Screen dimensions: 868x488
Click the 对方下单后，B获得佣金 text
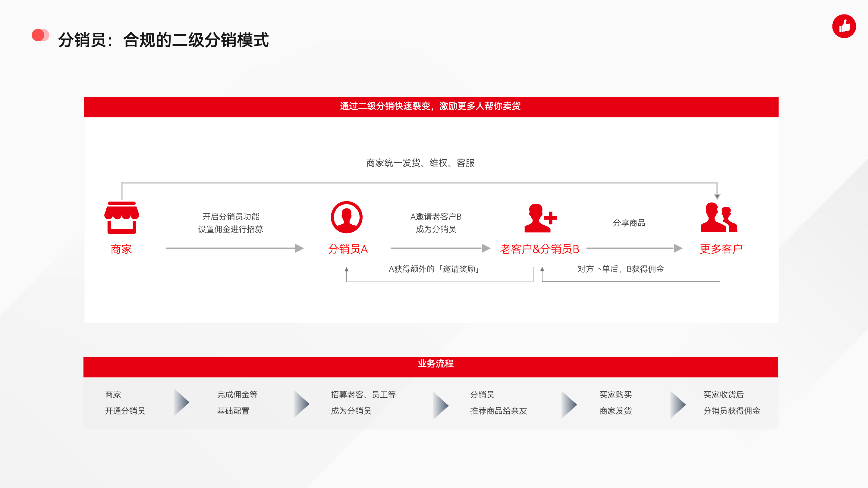[x=621, y=269]
